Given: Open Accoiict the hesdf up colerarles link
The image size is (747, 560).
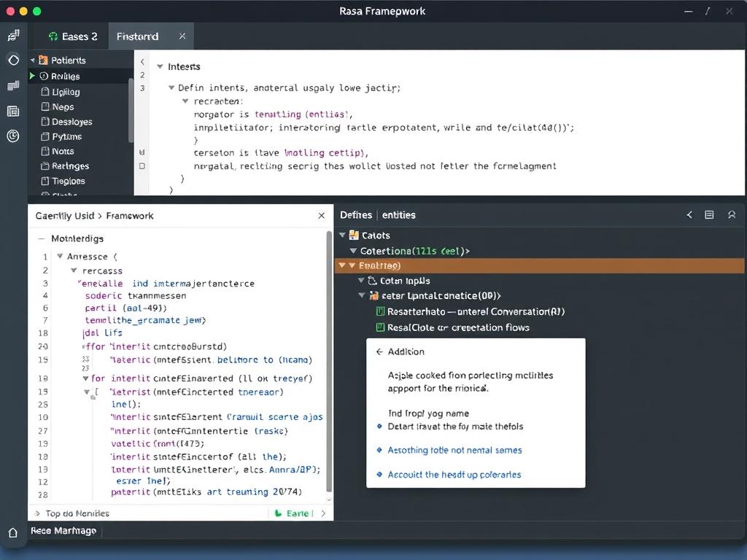Looking at the screenshot, I should (x=454, y=475).
